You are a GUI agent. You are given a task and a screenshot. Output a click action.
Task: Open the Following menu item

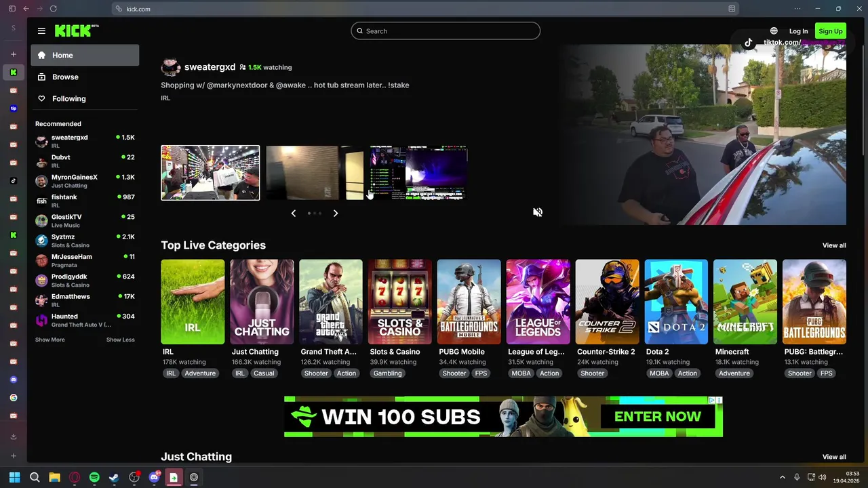click(x=85, y=99)
